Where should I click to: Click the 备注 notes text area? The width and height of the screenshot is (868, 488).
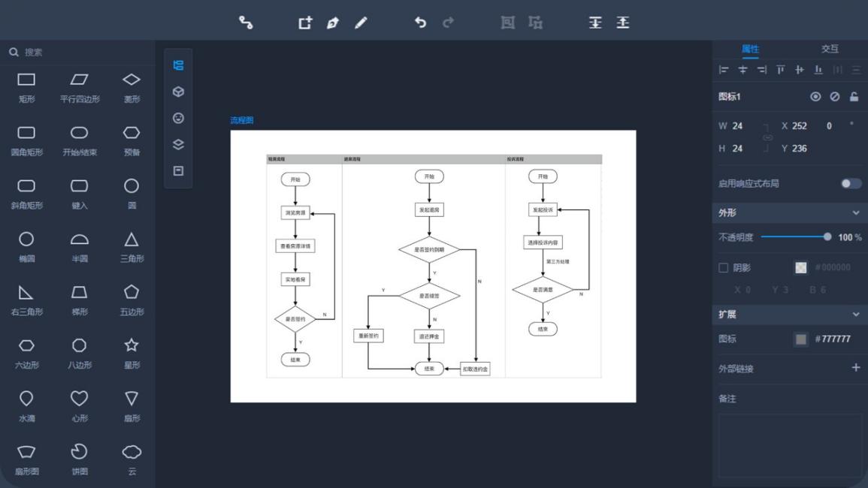(790, 445)
